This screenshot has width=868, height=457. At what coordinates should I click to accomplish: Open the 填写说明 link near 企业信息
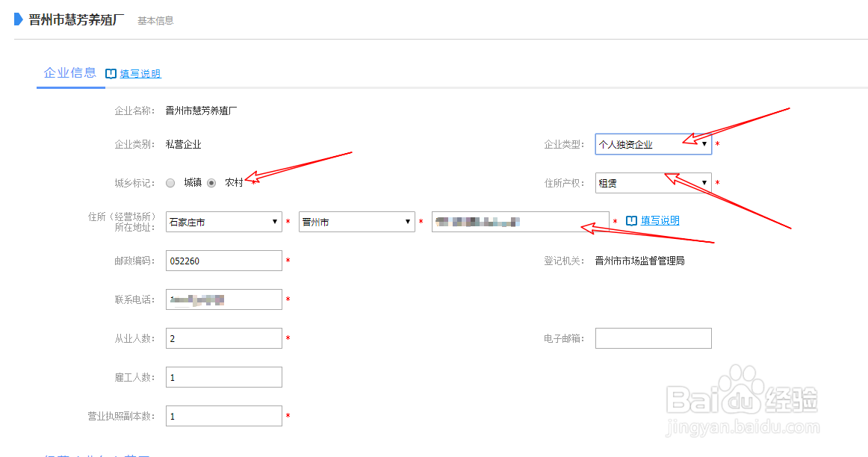[x=140, y=74]
